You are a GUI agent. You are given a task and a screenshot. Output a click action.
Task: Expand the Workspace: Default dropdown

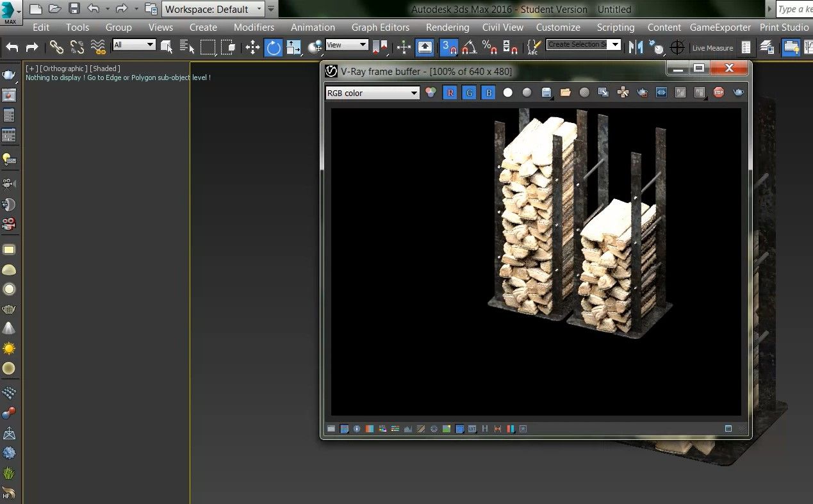[x=213, y=9]
